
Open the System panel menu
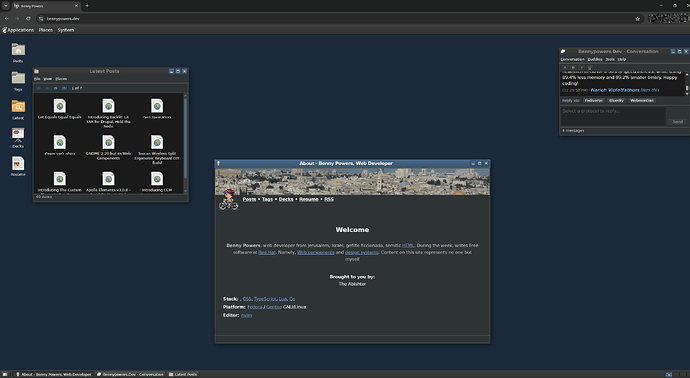[66, 30]
